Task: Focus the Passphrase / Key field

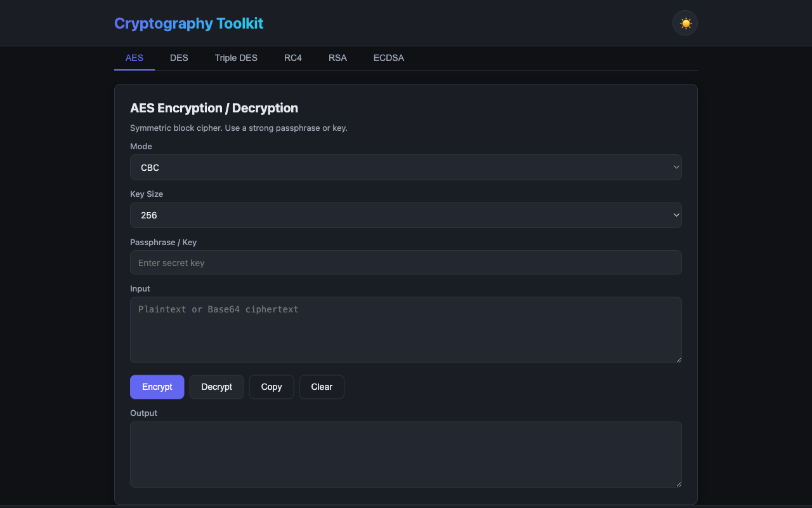Action: click(x=406, y=263)
